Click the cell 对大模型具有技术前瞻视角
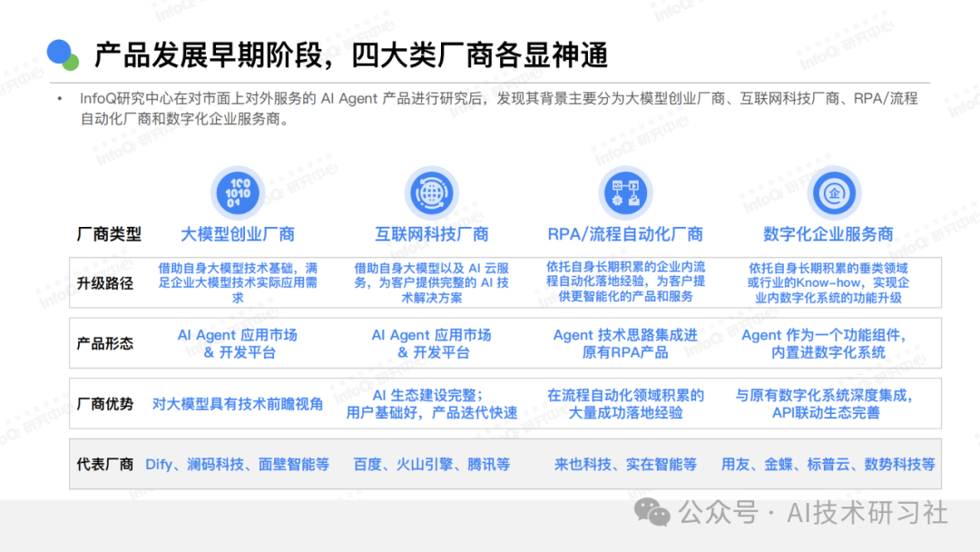 click(x=238, y=404)
